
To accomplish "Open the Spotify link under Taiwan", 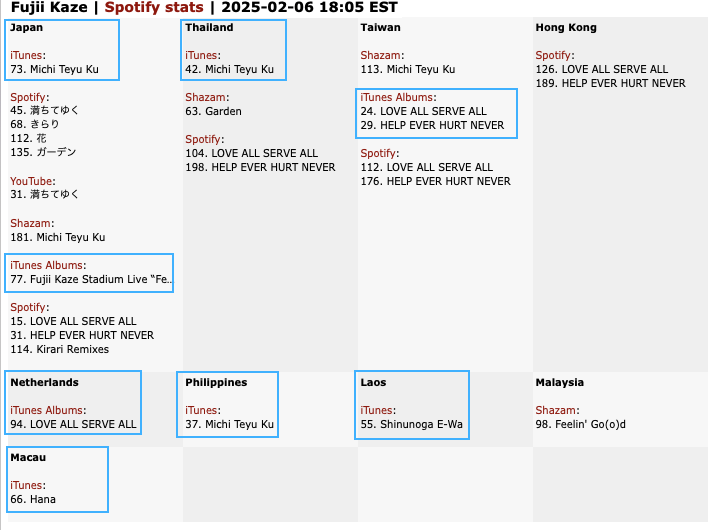I will click(378, 153).
